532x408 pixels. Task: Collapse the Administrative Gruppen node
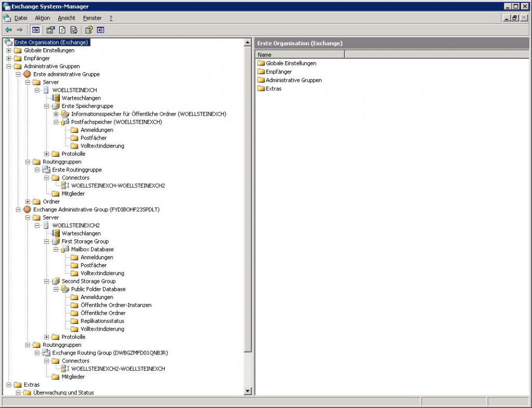9,66
